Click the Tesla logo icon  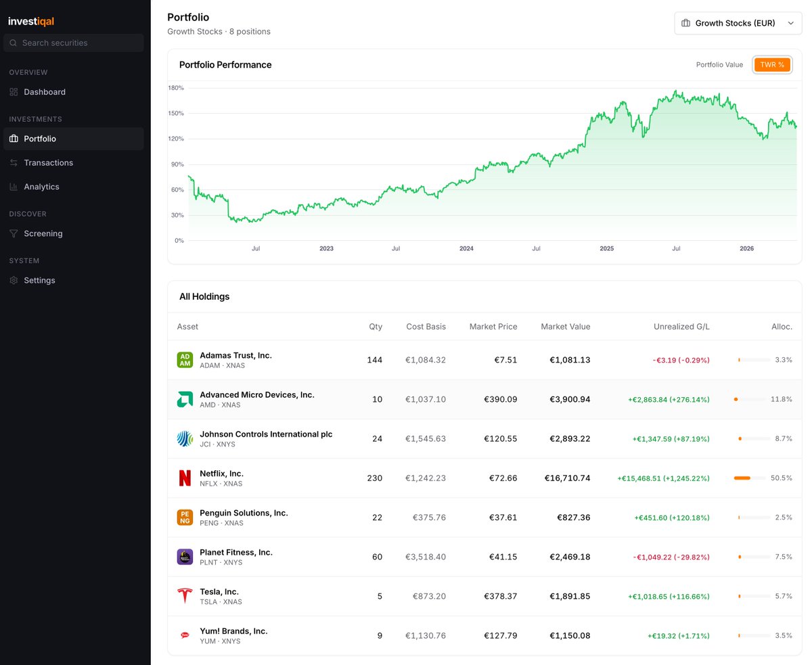[185, 596]
